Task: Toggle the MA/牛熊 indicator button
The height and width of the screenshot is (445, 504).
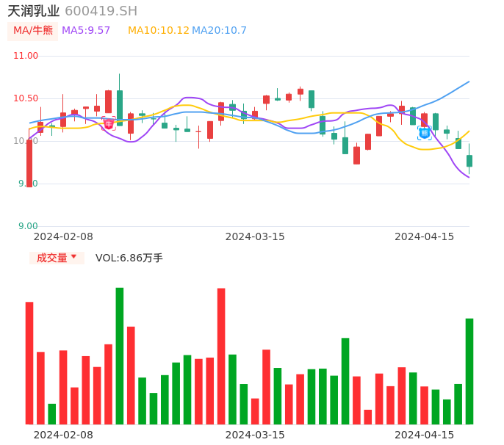Action: 33,31
